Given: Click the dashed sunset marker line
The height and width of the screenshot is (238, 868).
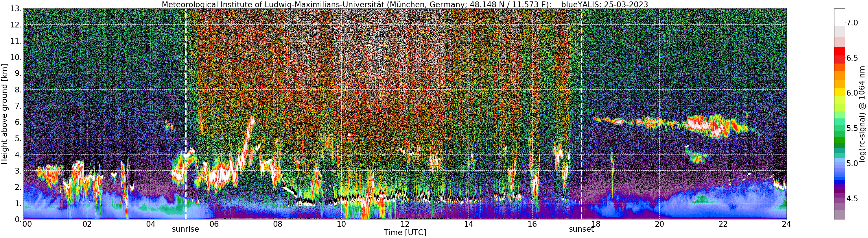Looking at the screenshot, I should coord(581,114).
